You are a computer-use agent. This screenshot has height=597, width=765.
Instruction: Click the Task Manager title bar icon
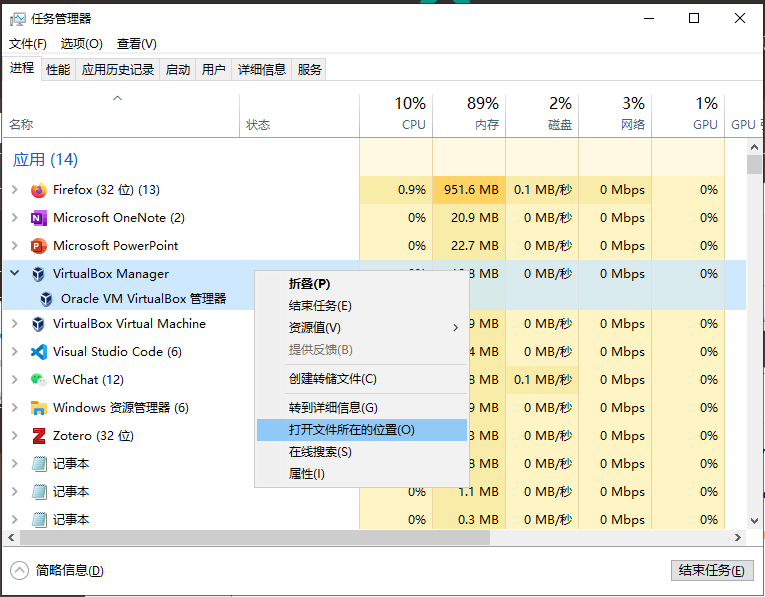(18, 19)
